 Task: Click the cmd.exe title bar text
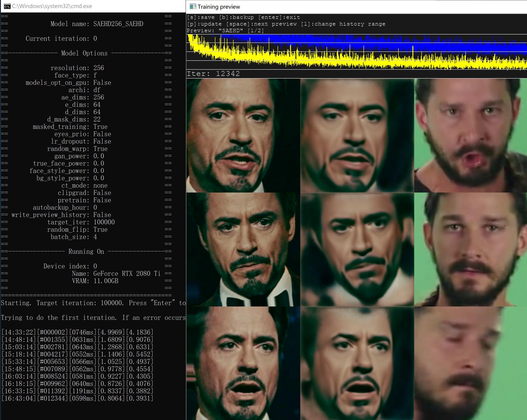click(52, 6)
